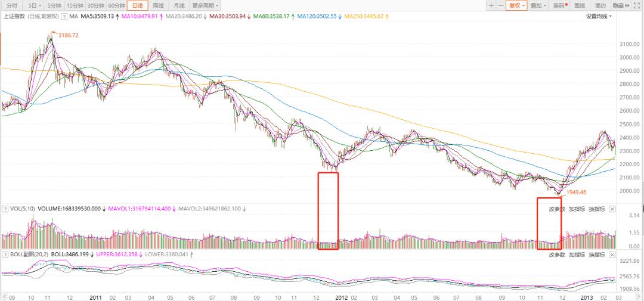The width and height of the screenshot is (644, 301).
Task: Click the 3100.00 price axis label
Action: [x=628, y=44]
